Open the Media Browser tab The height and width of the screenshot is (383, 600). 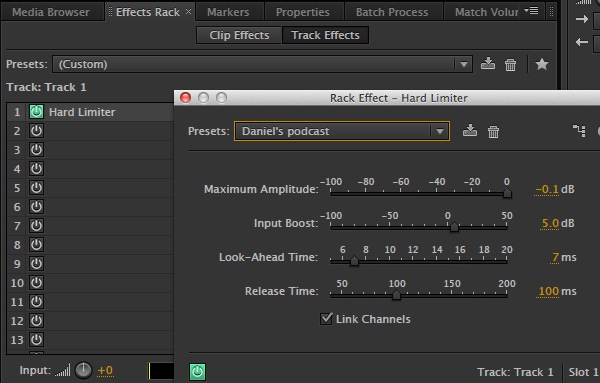(x=51, y=12)
